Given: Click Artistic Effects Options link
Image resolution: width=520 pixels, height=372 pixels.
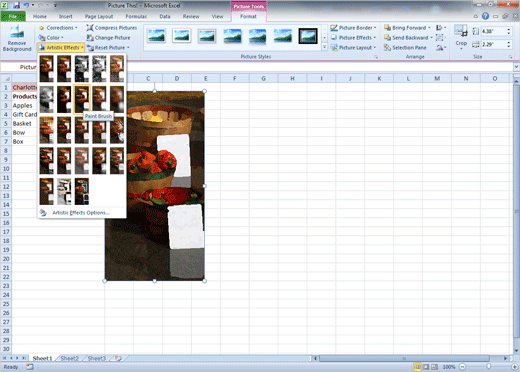Looking at the screenshot, I should click(81, 213).
